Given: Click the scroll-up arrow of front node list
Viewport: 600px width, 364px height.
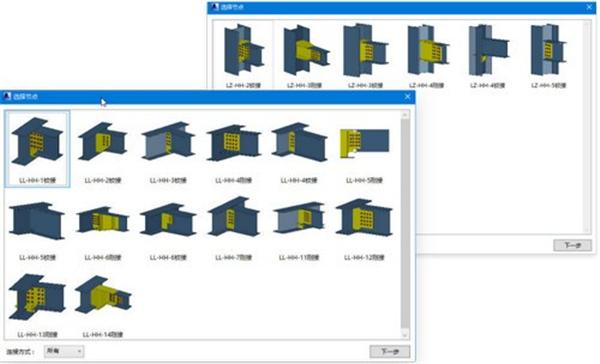Looking at the screenshot, I should [x=405, y=114].
